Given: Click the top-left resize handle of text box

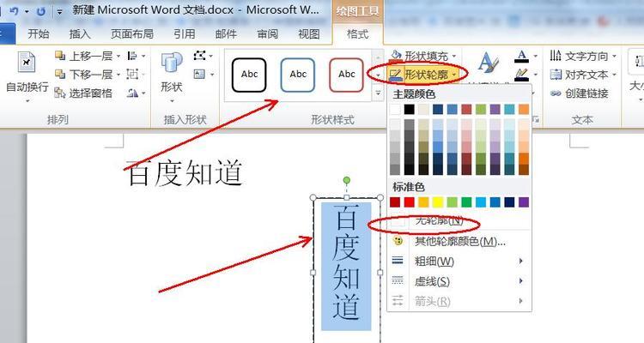Looking at the screenshot, I should click(x=313, y=198).
